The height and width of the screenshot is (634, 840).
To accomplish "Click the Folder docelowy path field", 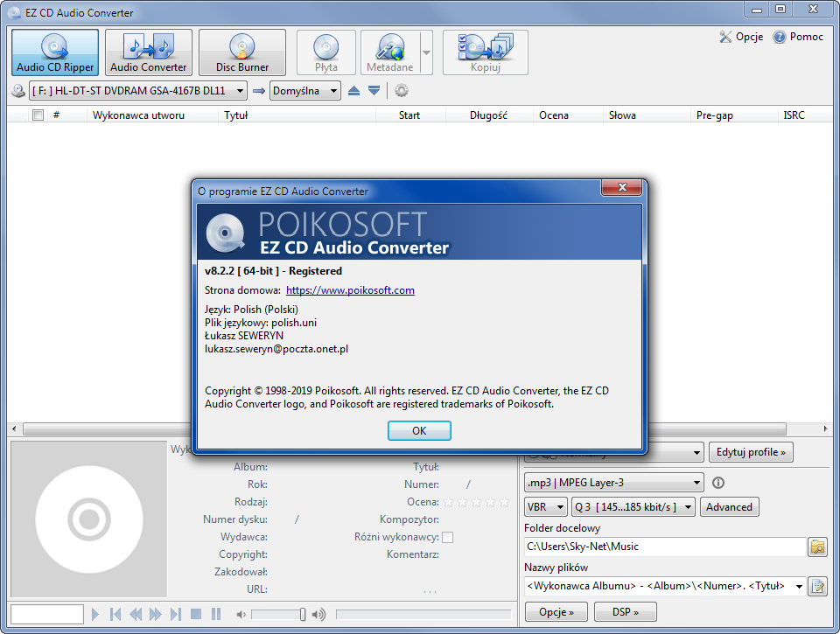I will point(665,547).
